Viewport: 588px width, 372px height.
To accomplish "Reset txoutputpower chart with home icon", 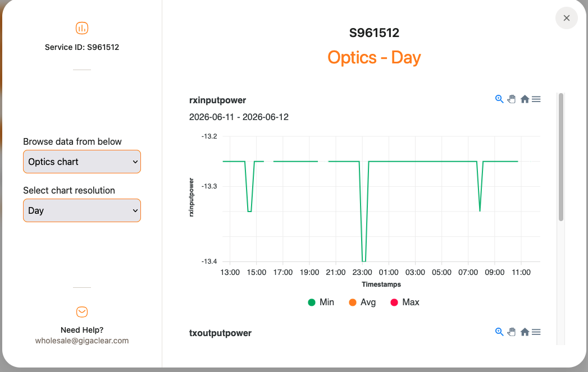I will (525, 332).
